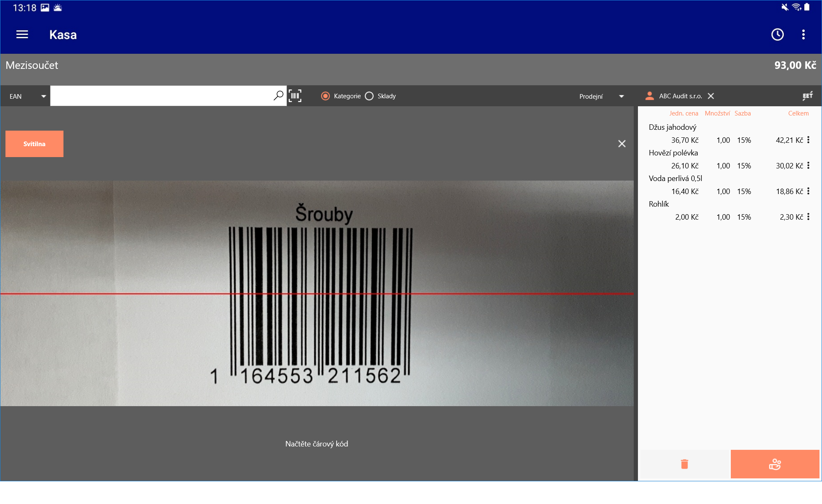Click the 2,30 Kč total value
Viewport: 822px width, 504px height.
[x=791, y=217]
